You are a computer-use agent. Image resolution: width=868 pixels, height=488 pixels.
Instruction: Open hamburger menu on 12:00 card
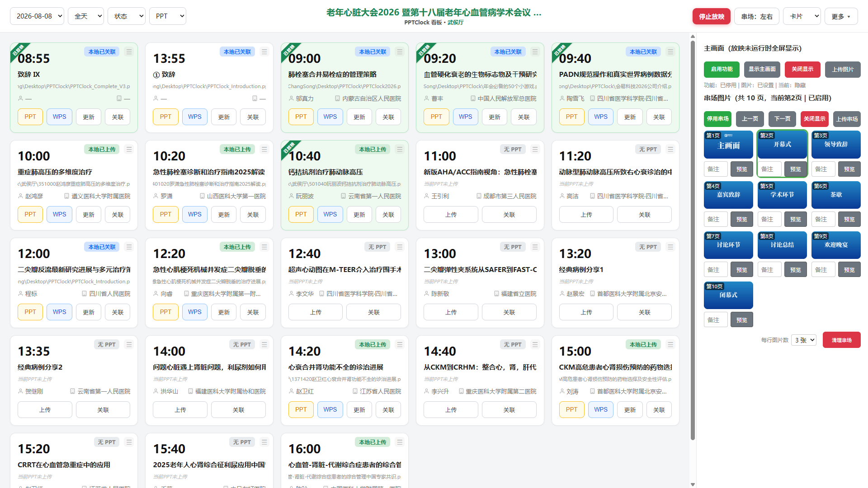[129, 247]
